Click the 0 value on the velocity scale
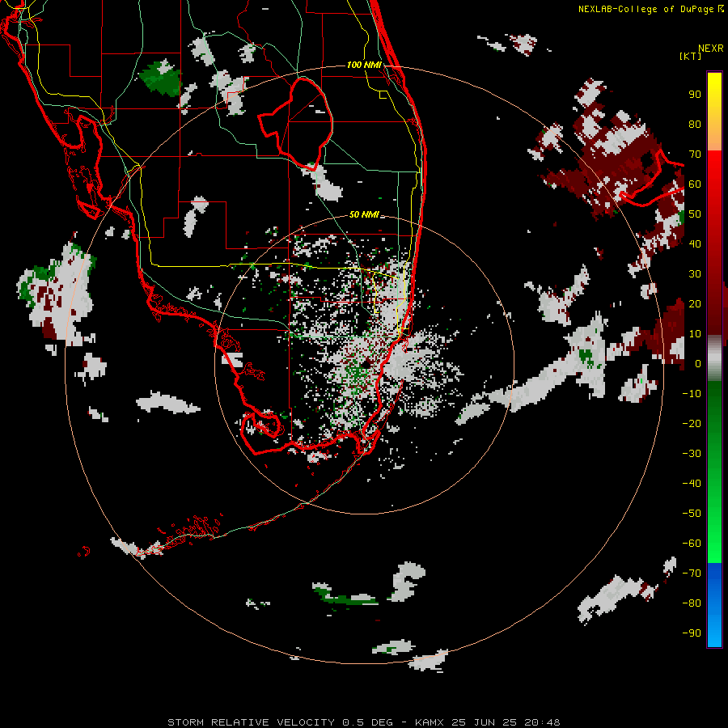Screen dimensions: 728x728 coord(698,363)
